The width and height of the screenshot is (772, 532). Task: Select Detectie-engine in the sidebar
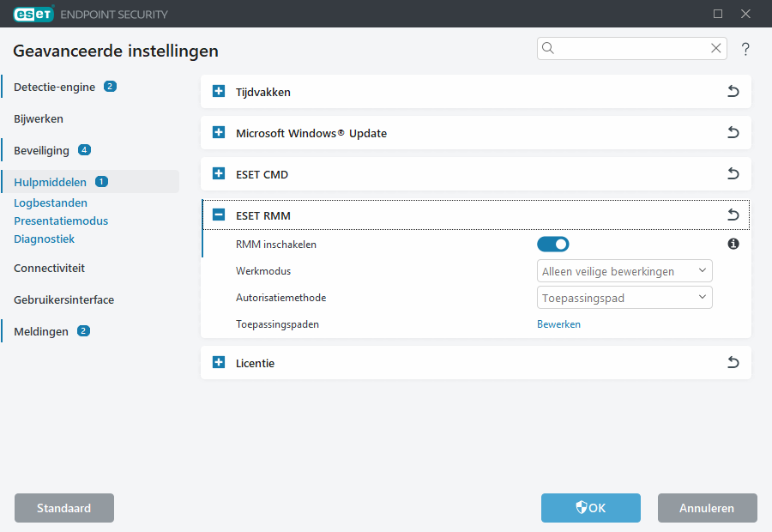[x=54, y=87]
